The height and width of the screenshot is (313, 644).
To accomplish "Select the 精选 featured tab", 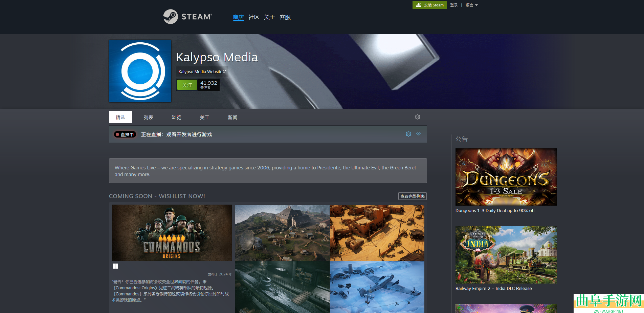I will [120, 117].
